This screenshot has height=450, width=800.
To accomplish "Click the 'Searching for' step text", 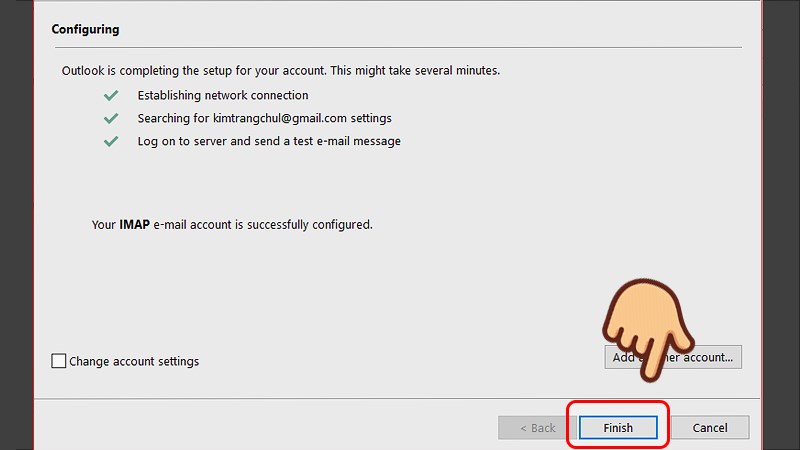I will (173, 119).
